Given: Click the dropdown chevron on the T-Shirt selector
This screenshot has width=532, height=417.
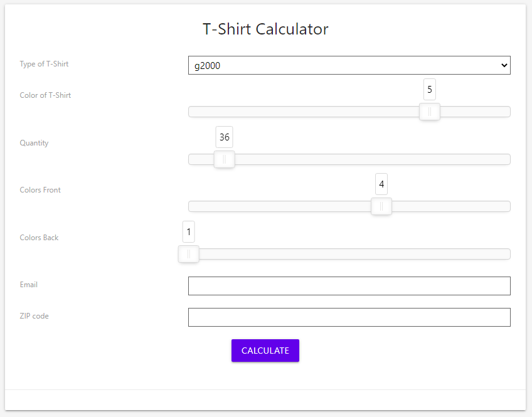Looking at the screenshot, I should [x=503, y=65].
